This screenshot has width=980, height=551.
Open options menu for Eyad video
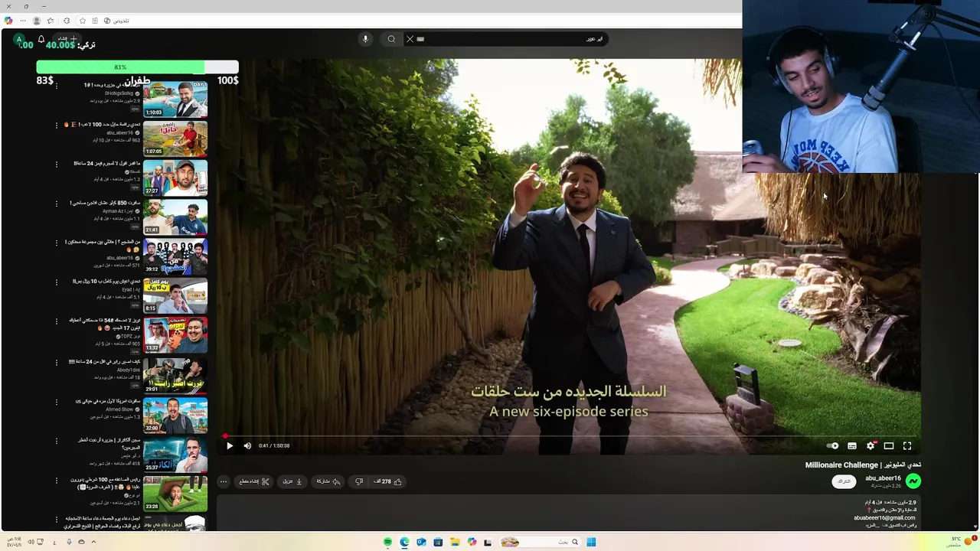(56, 282)
